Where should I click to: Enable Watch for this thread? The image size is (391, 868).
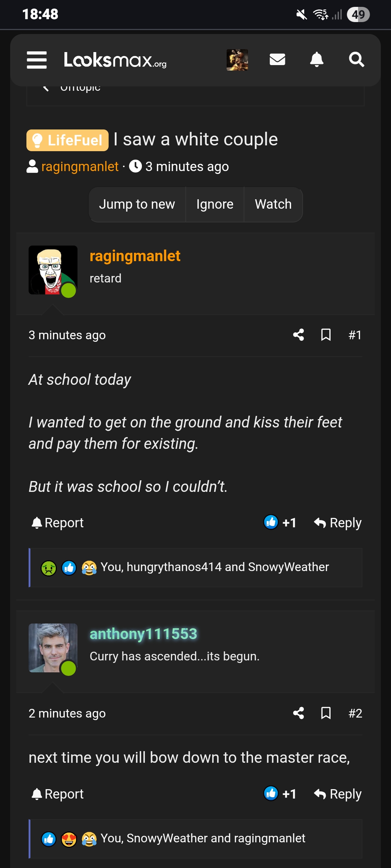click(x=273, y=204)
